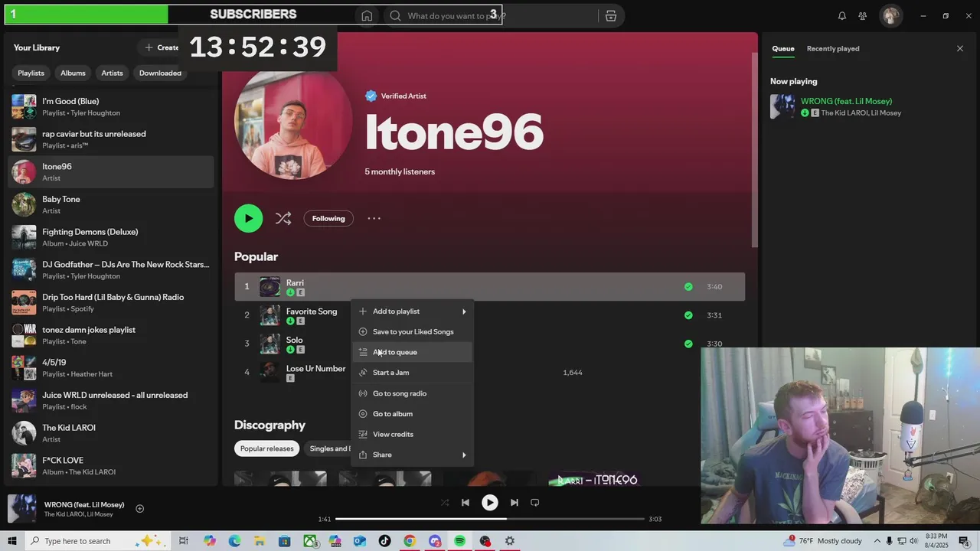
Task: Go to Spotify Home via house icon
Action: [x=367, y=16]
